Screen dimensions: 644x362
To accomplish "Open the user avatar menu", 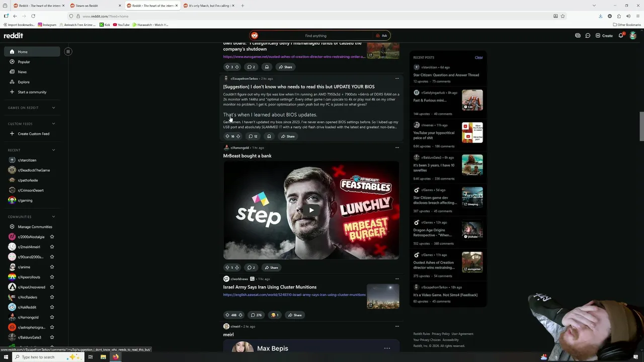I will tap(633, 36).
